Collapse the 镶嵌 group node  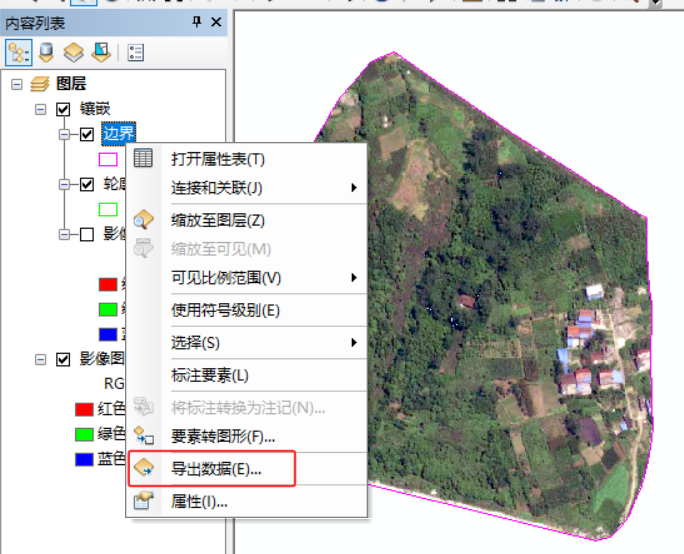(41, 109)
